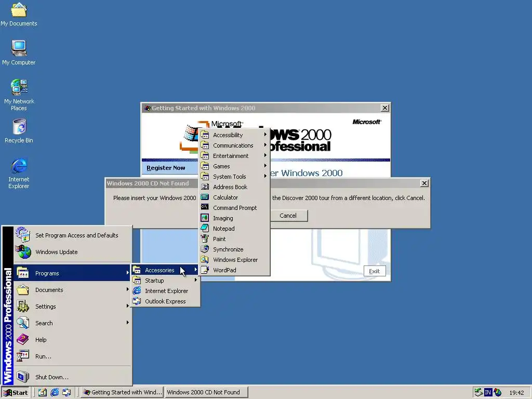Click the network connection tray icon
The width and height of the screenshot is (532, 399).
pos(478,392)
